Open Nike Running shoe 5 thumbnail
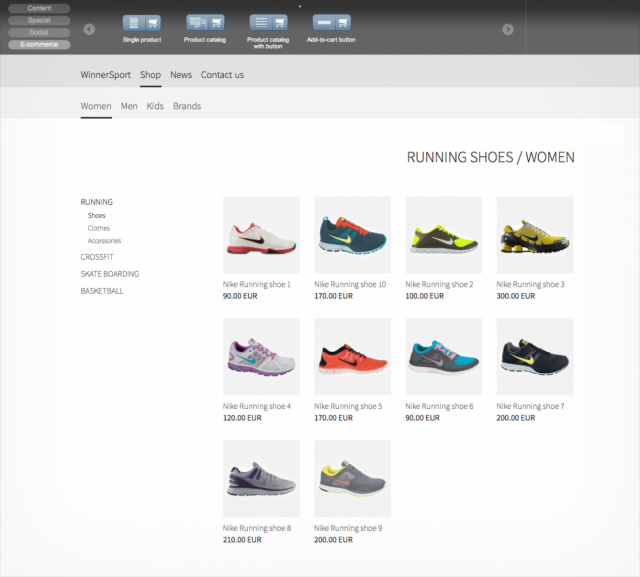The image size is (640, 577). pos(353,357)
